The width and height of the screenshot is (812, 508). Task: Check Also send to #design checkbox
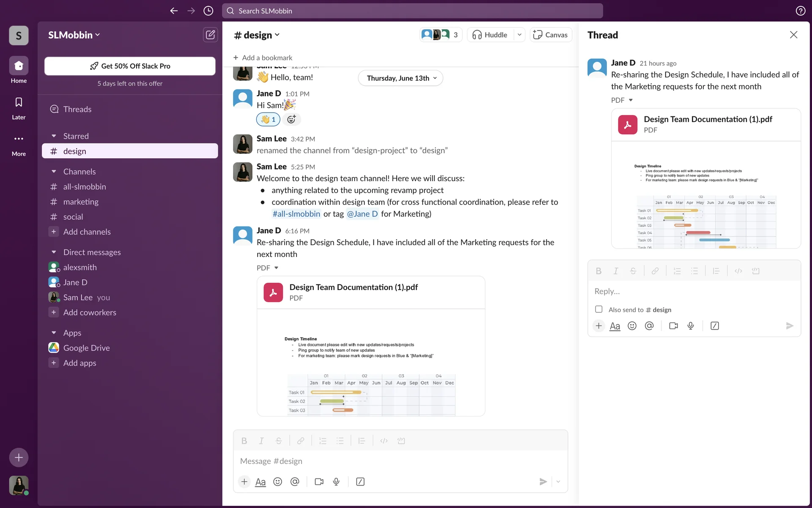tap(598, 309)
